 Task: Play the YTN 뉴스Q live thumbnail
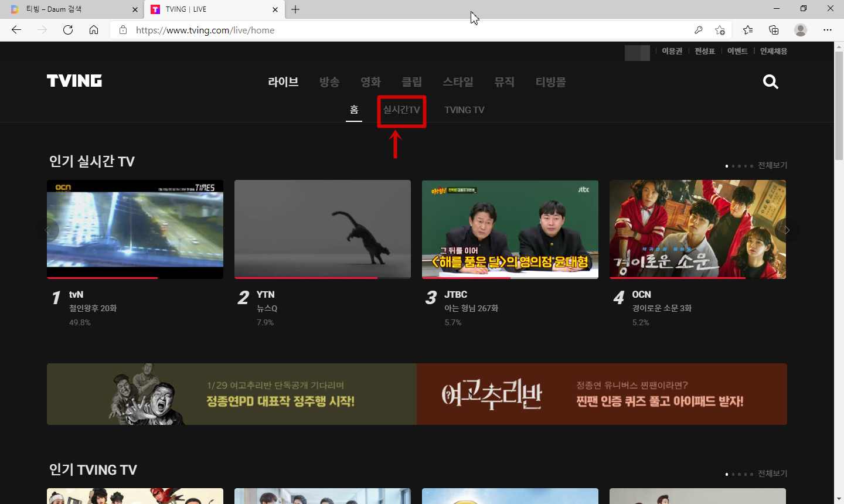[x=322, y=229]
